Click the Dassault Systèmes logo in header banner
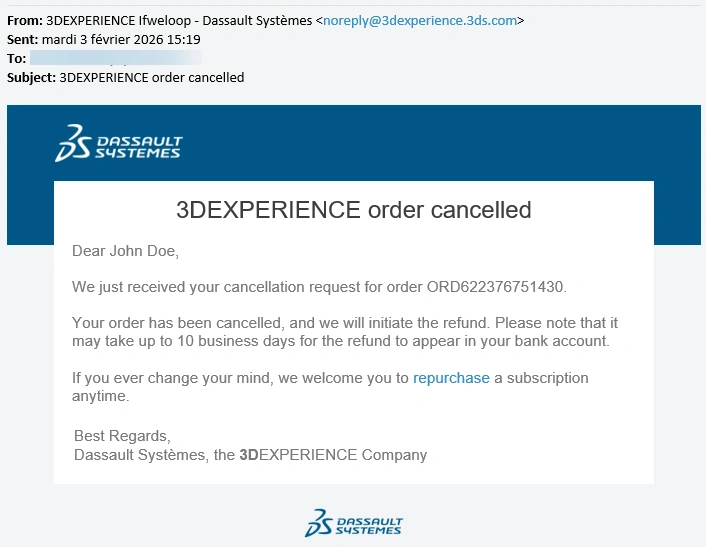 click(118, 143)
